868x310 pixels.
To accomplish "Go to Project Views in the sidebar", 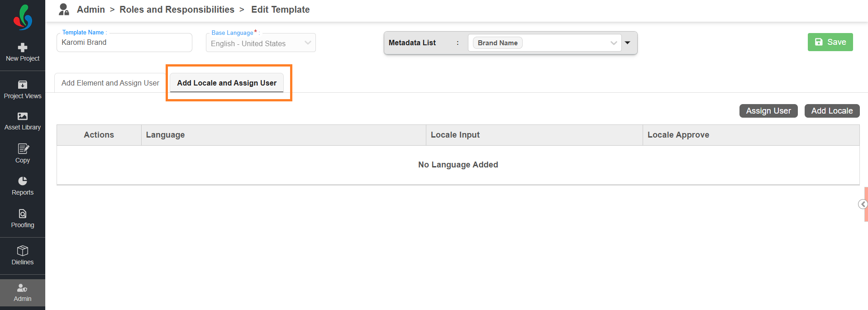I will (23, 90).
